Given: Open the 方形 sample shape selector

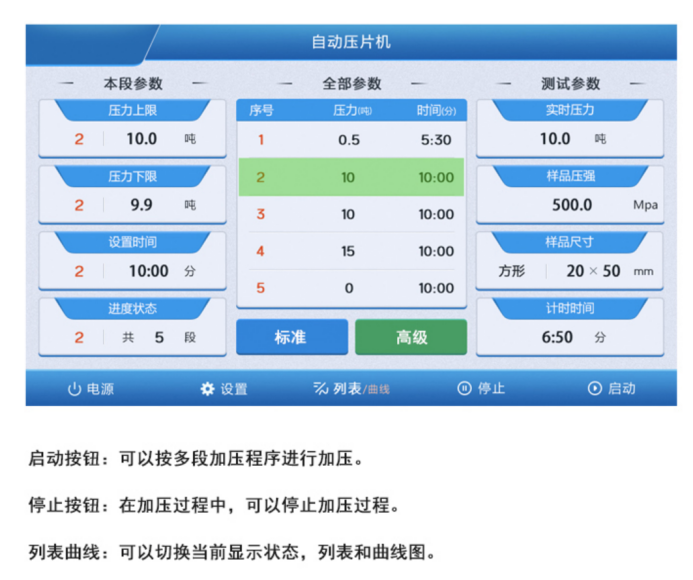Looking at the screenshot, I should tap(511, 271).
